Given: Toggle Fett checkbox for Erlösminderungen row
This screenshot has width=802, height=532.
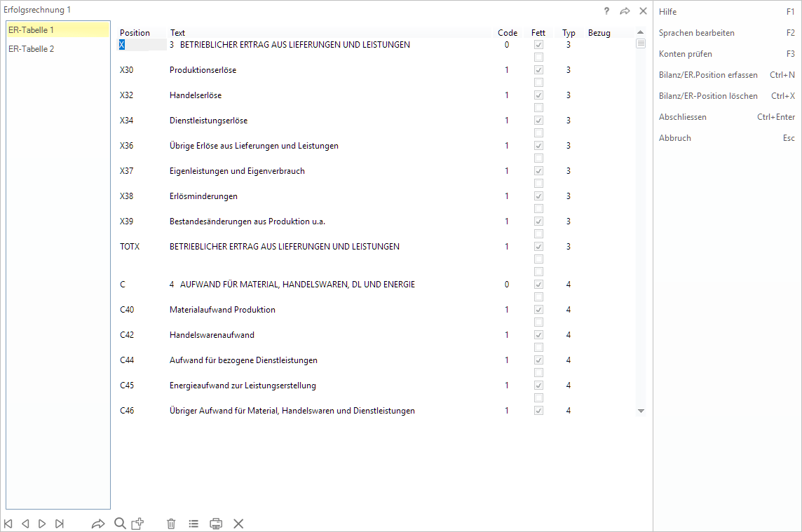Looking at the screenshot, I should (538, 196).
